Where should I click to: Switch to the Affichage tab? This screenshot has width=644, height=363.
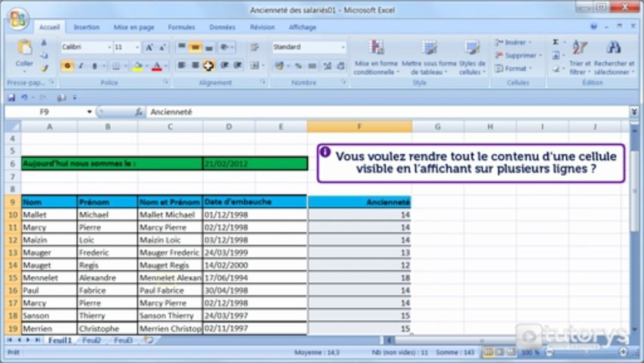click(x=302, y=27)
